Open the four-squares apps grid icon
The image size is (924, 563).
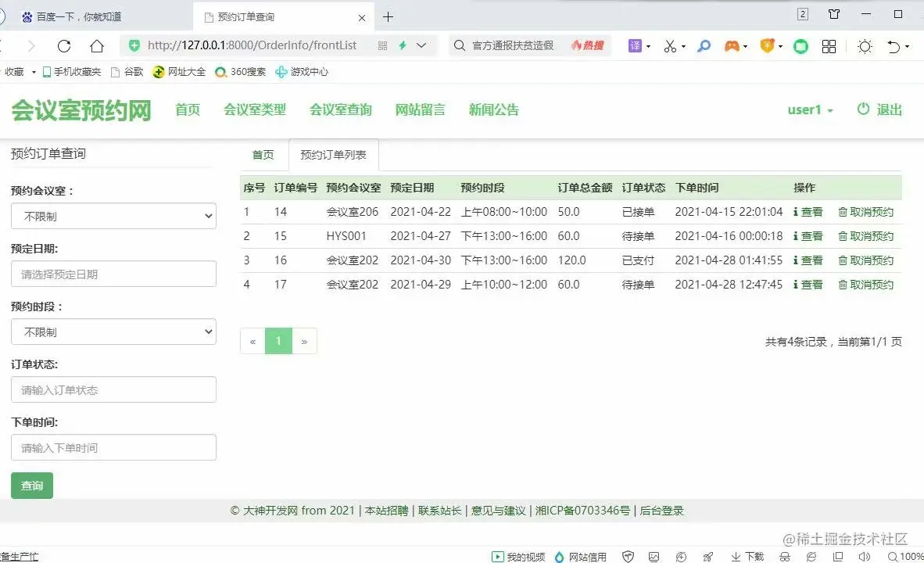coord(829,46)
